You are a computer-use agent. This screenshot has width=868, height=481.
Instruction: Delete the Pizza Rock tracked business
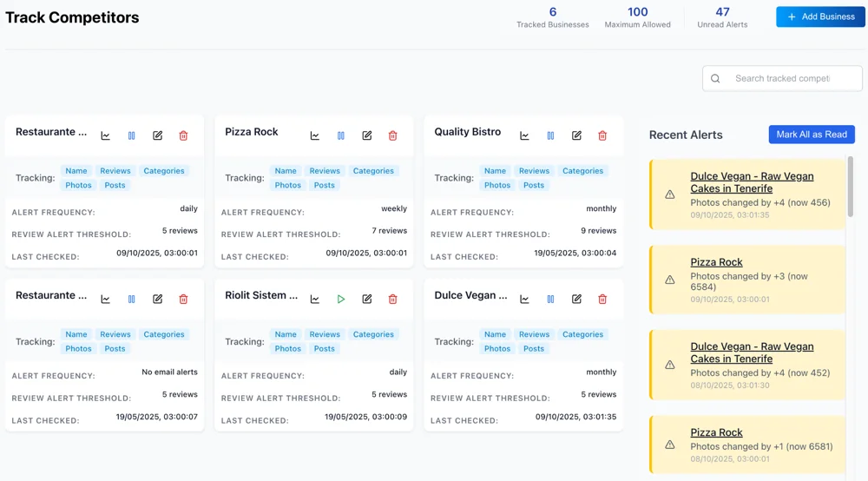click(393, 135)
